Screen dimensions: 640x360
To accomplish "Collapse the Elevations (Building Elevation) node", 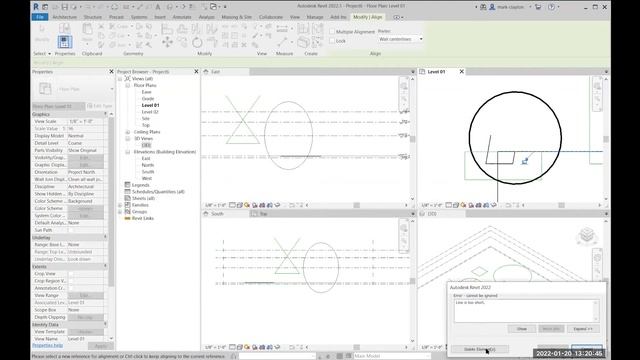I will tap(127, 152).
